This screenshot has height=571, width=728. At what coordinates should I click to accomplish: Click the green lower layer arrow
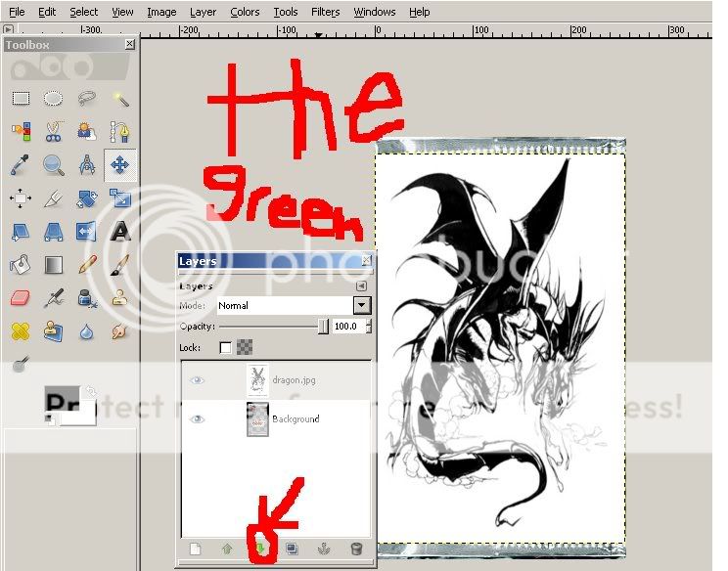tap(262, 549)
